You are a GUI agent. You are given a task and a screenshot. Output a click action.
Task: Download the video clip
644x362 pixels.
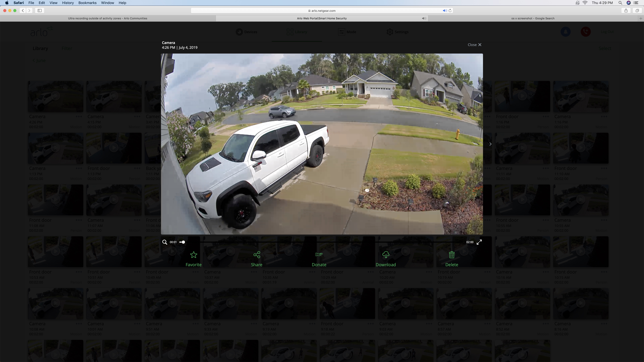[386, 259]
